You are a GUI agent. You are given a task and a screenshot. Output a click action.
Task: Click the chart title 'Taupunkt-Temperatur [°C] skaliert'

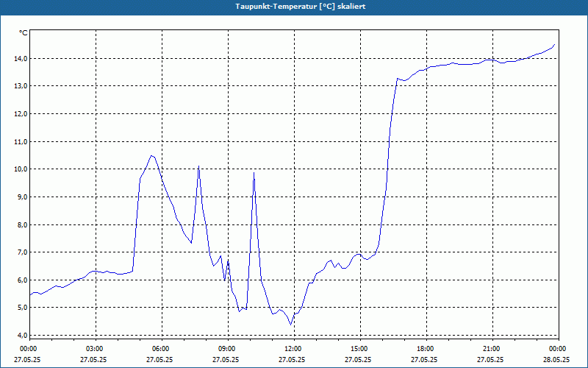click(x=301, y=7)
